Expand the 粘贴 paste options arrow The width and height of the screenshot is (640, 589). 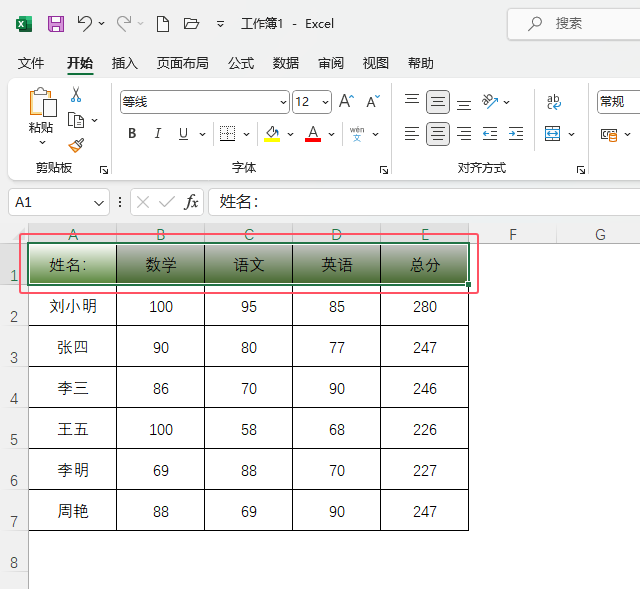point(42,142)
